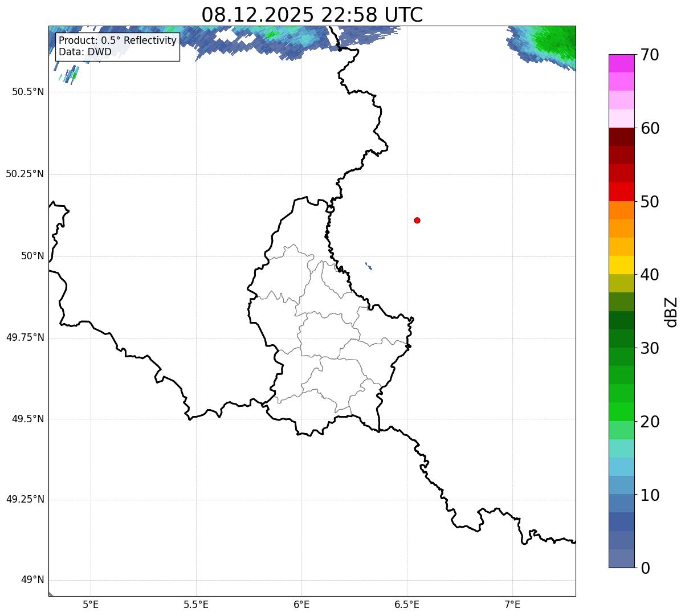Click the 5.5°E longitude label
The height and width of the screenshot is (616, 685).
pos(196,605)
